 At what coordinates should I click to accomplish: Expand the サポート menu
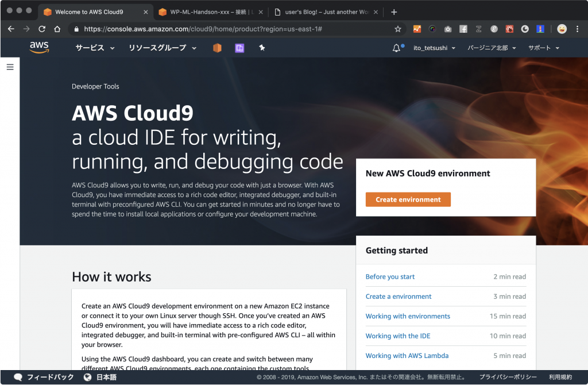(x=544, y=48)
